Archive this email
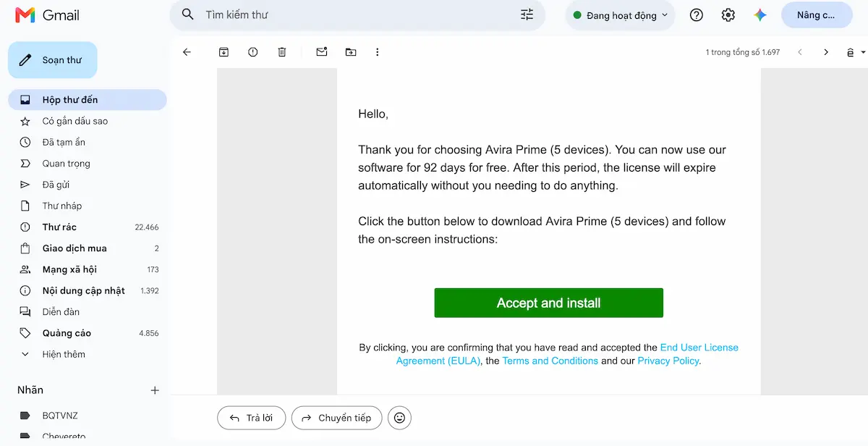868x446 pixels. click(224, 52)
